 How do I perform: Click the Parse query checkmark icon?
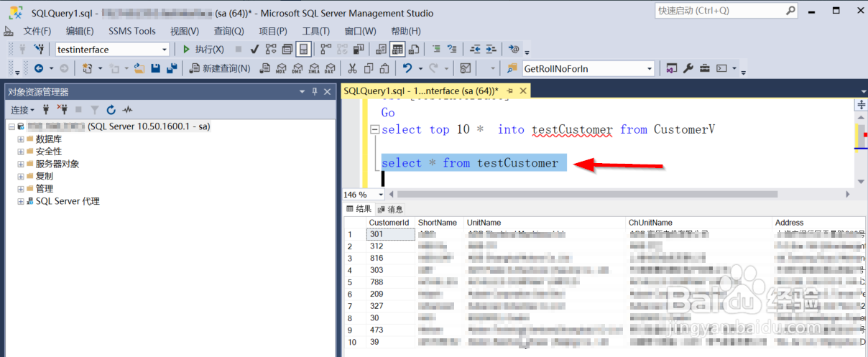tap(254, 50)
